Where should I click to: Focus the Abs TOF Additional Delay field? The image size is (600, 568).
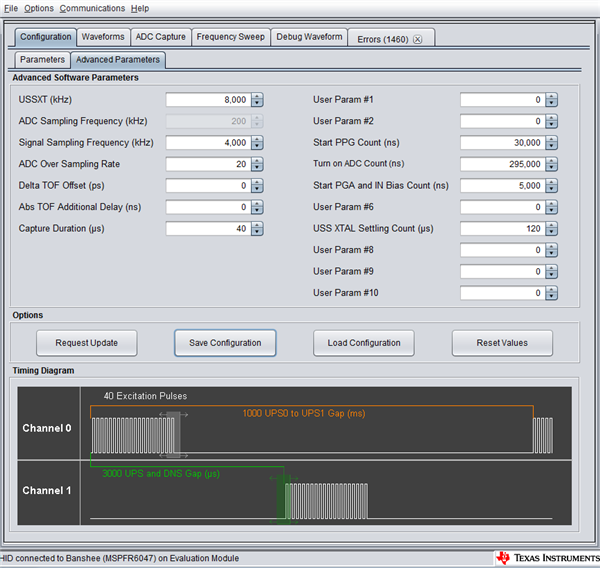(x=209, y=207)
